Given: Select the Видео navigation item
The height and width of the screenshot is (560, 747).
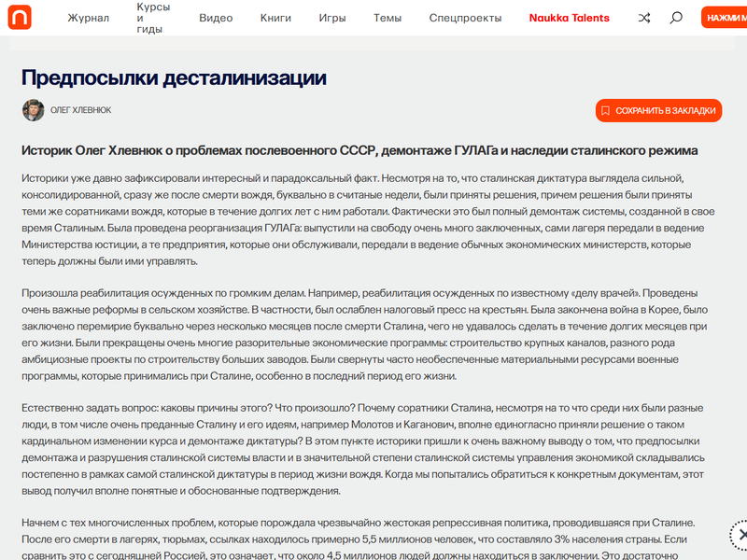Looking at the screenshot, I should 216,18.
